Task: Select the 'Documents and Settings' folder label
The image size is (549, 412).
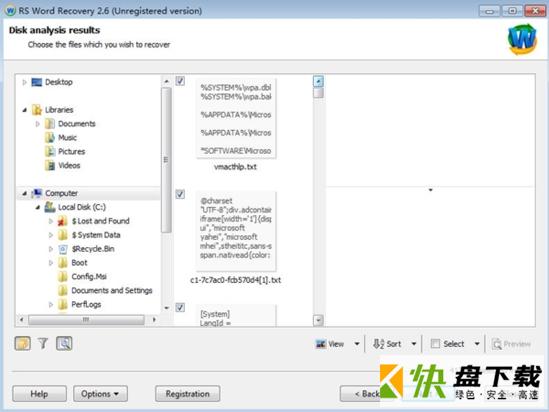Action: point(112,291)
